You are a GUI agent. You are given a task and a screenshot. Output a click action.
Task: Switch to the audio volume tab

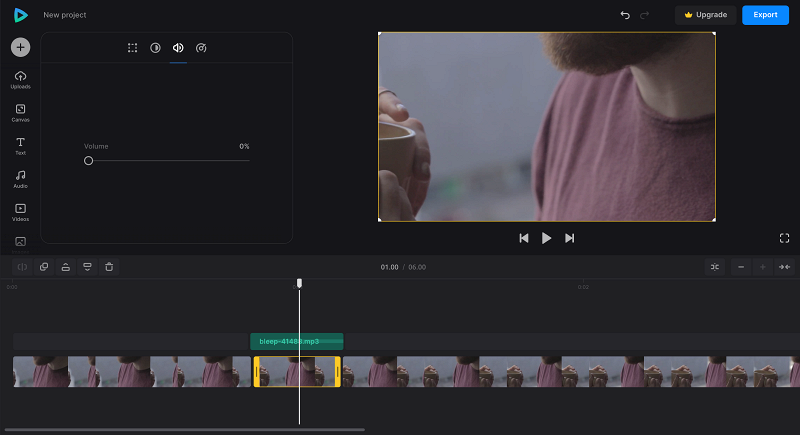(x=178, y=48)
